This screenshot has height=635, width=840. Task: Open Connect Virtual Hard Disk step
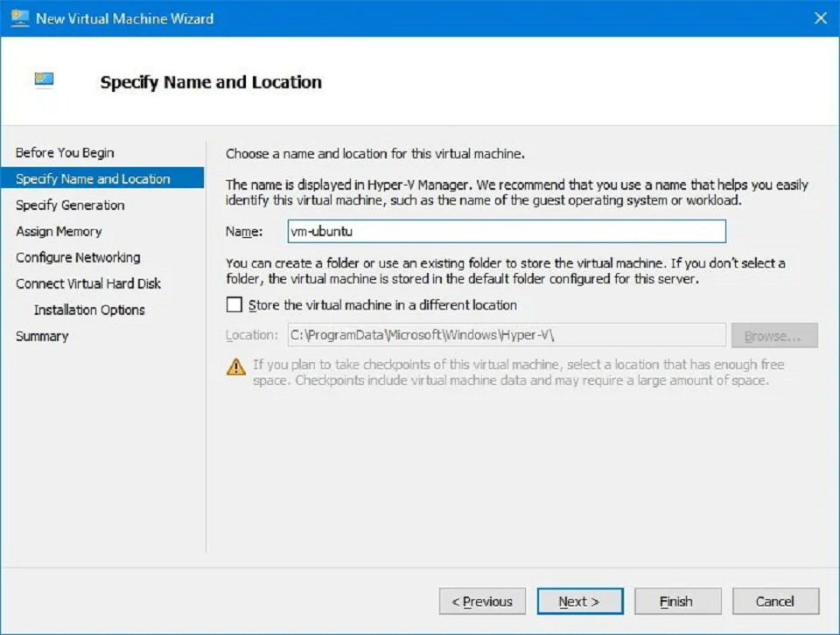click(x=87, y=283)
